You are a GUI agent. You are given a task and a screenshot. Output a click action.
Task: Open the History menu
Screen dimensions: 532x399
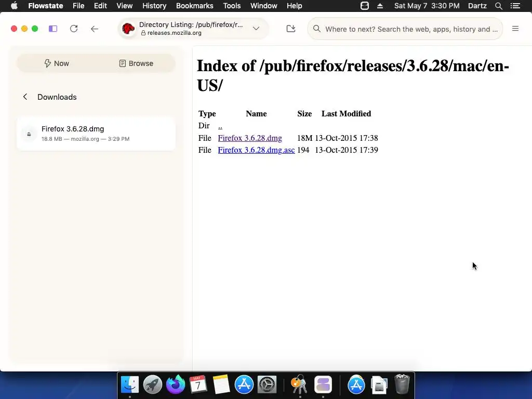click(x=154, y=6)
